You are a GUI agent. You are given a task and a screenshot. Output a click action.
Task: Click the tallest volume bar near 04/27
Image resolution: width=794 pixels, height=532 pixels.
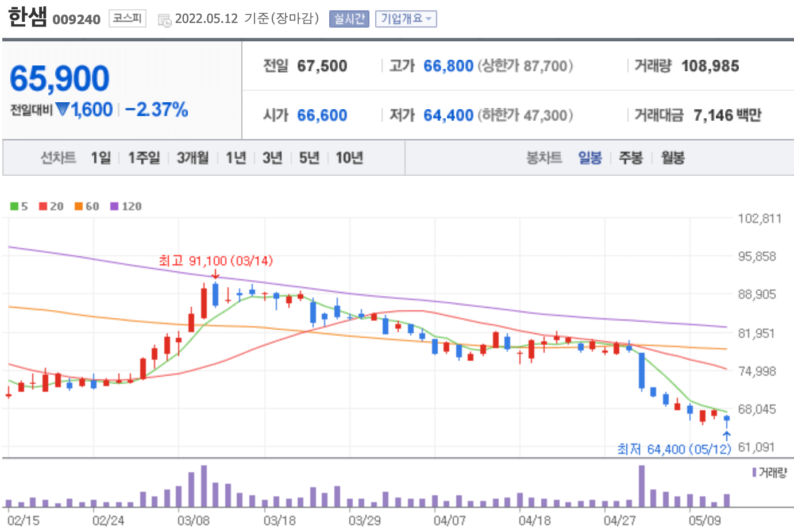[642, 486]
